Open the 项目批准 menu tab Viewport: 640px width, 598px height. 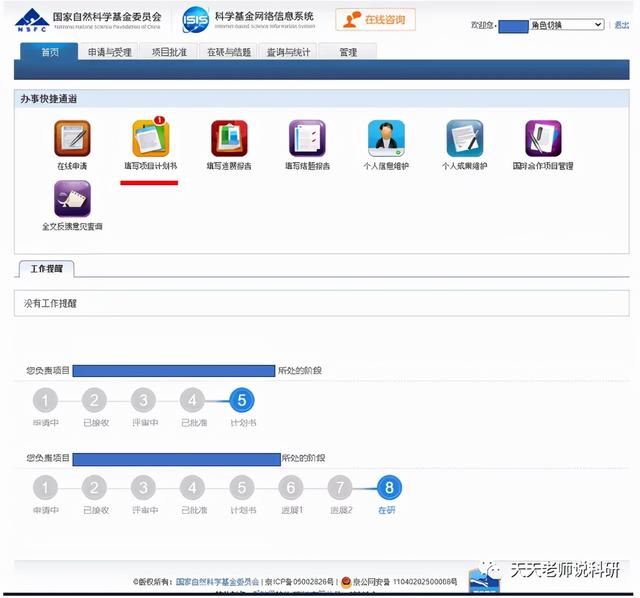tap(169, 52)
